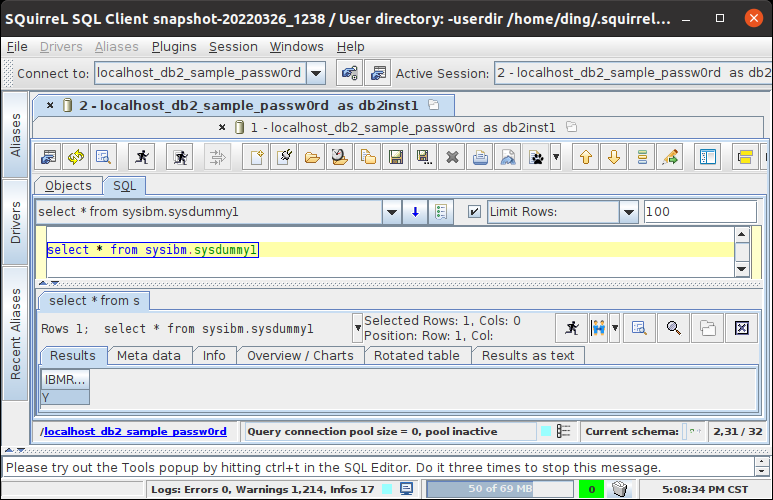Open the Info results tab
This screenshot has width=773, height=500.
pos(214,356)
